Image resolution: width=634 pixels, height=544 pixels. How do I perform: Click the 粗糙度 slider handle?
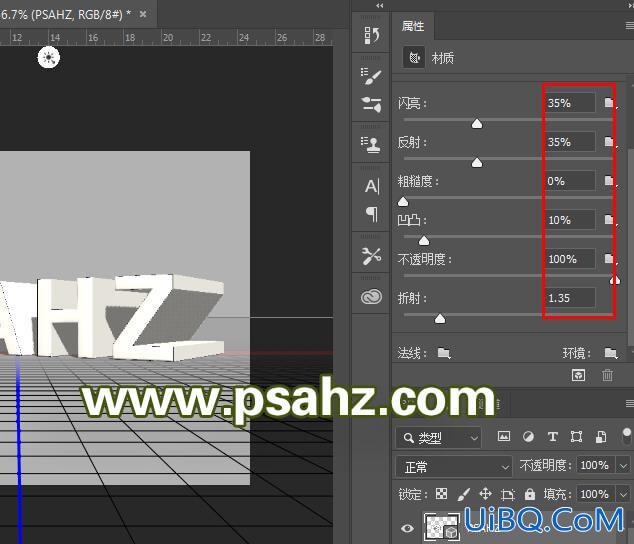(x=403, y=201)
